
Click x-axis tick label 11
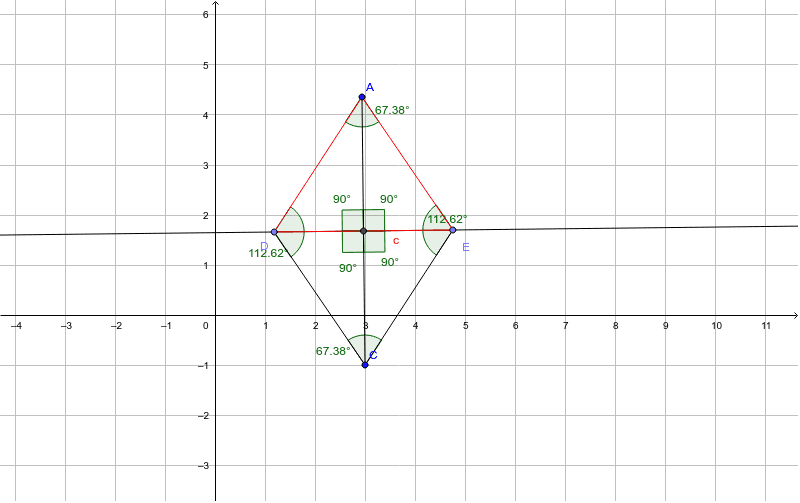766,325
